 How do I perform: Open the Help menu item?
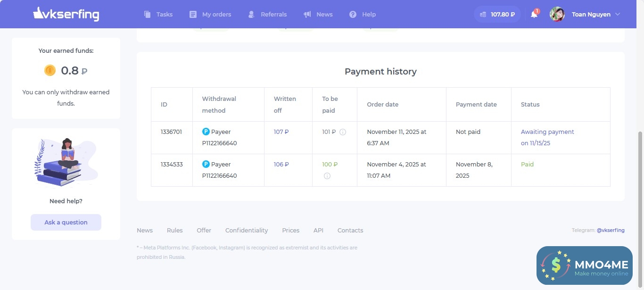click(363, 14)
